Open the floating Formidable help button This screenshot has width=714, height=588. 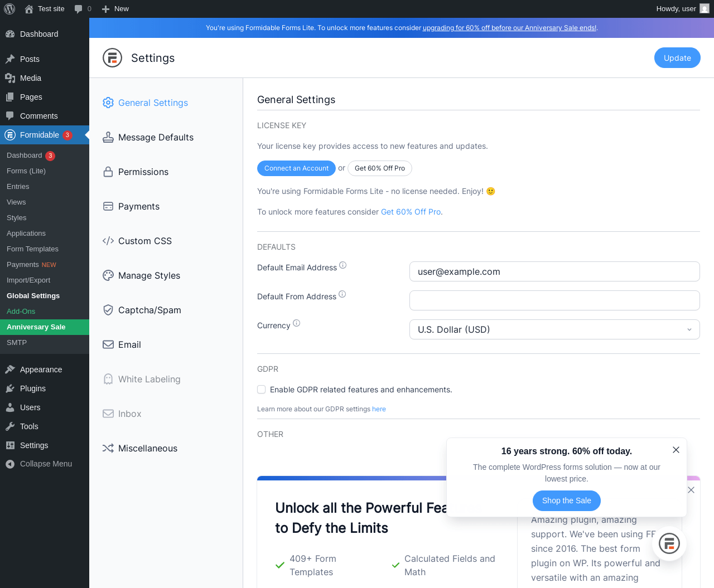669,543
